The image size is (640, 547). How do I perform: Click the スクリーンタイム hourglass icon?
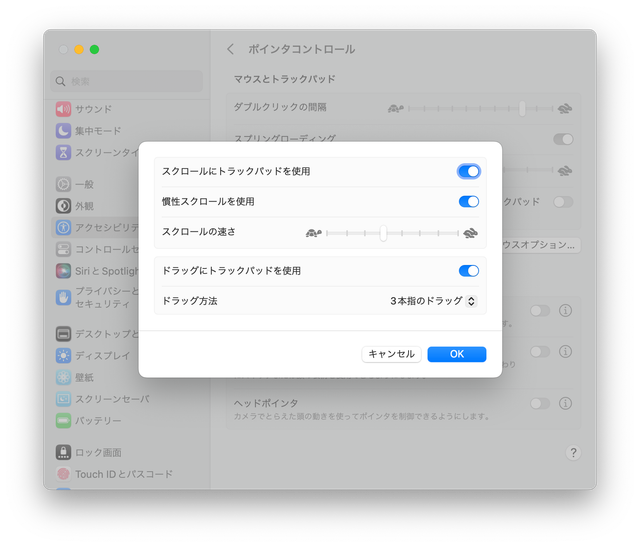coord(63,153)
